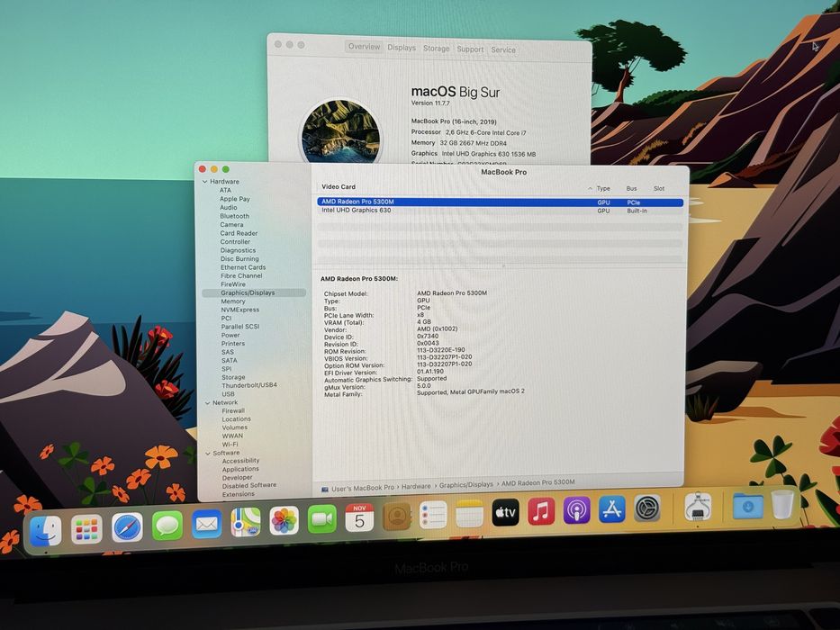This screenshot has height=630, width=840.
Task: Select Audio in the sidebar
Action: click(x=228, y=207)
